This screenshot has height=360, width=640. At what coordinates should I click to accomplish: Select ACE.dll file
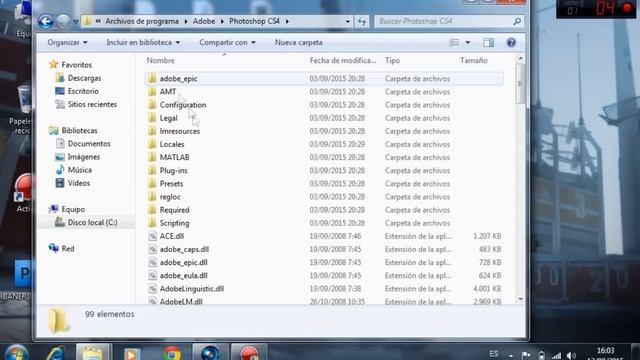[x=171, y=236]
